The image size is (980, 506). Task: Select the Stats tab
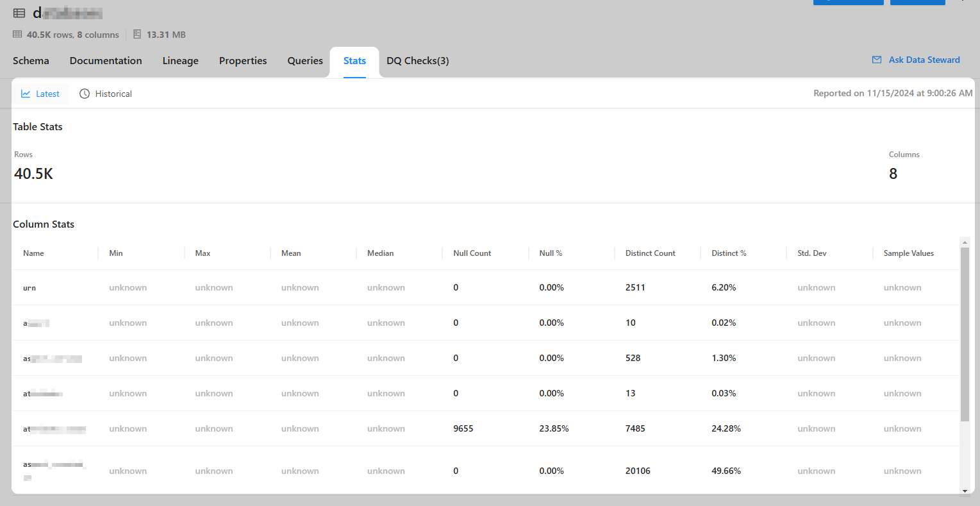(354, 61)
